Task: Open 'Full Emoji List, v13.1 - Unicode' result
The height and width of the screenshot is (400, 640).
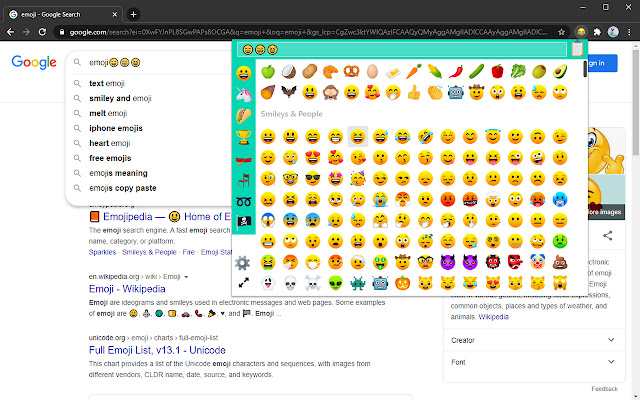Action: (157, 350)
